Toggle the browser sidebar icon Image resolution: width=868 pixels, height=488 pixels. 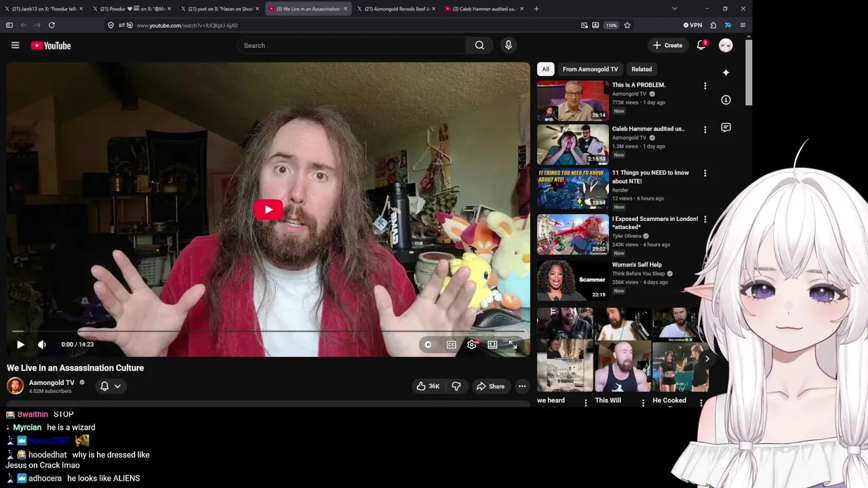click(9, 25)
